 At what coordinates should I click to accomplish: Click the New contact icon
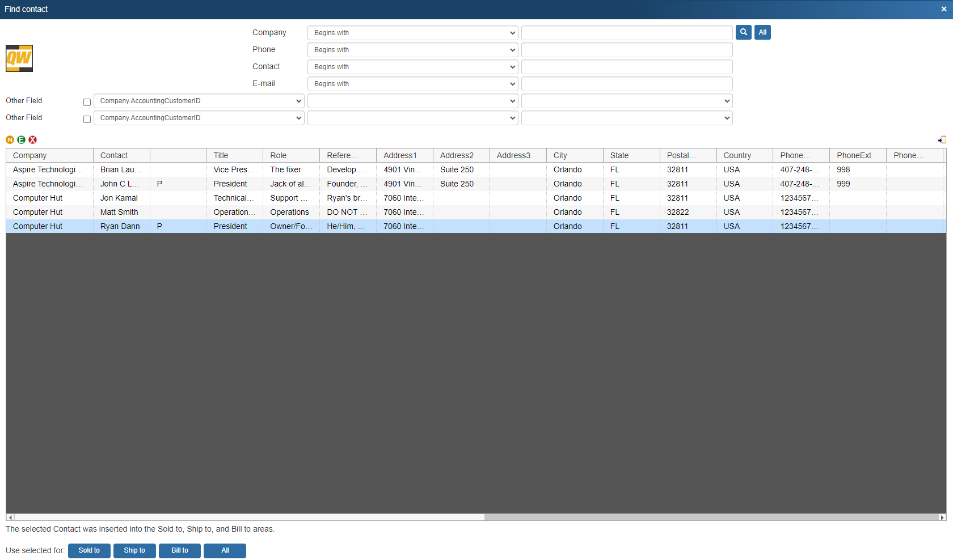[x=10, y=139]
